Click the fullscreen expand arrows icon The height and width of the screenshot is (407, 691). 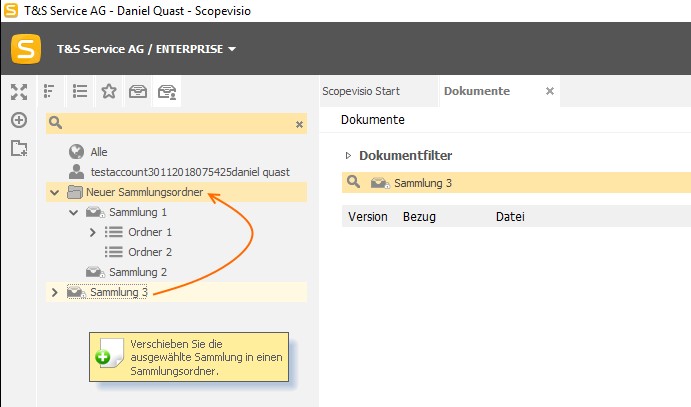tap(19, 92)
